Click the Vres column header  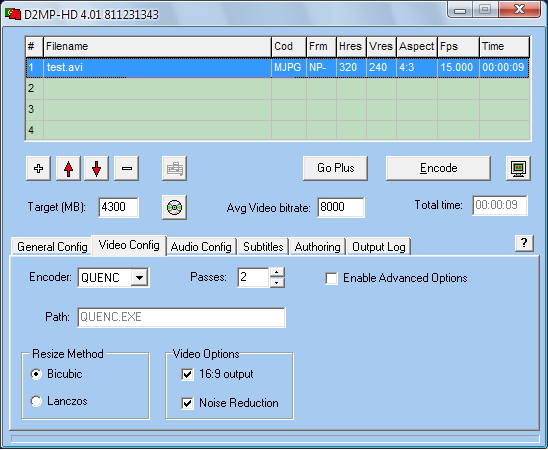click(x=381, y=46)
